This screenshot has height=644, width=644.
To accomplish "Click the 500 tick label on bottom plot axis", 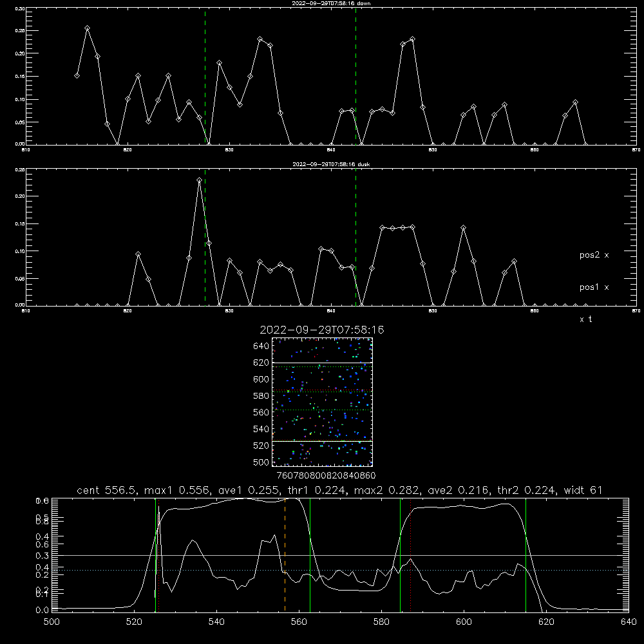I will pyautogui.click(x=52, y=622).
